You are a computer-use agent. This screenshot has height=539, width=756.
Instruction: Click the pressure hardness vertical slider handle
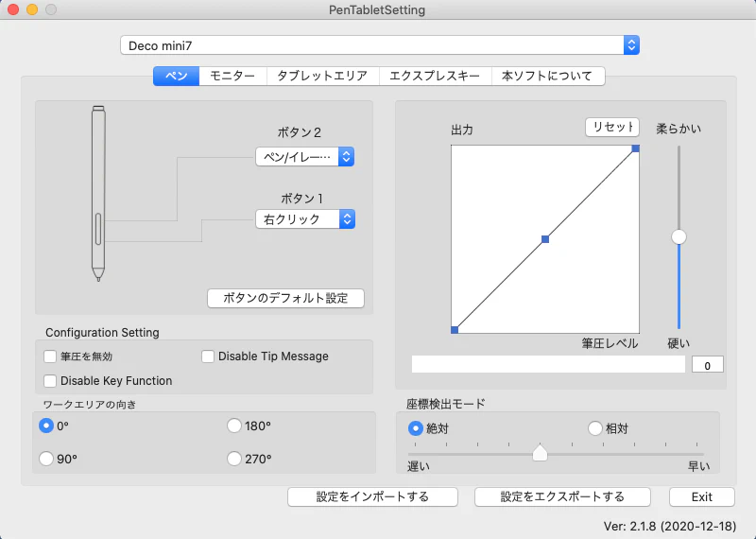(x=679, y=237)
